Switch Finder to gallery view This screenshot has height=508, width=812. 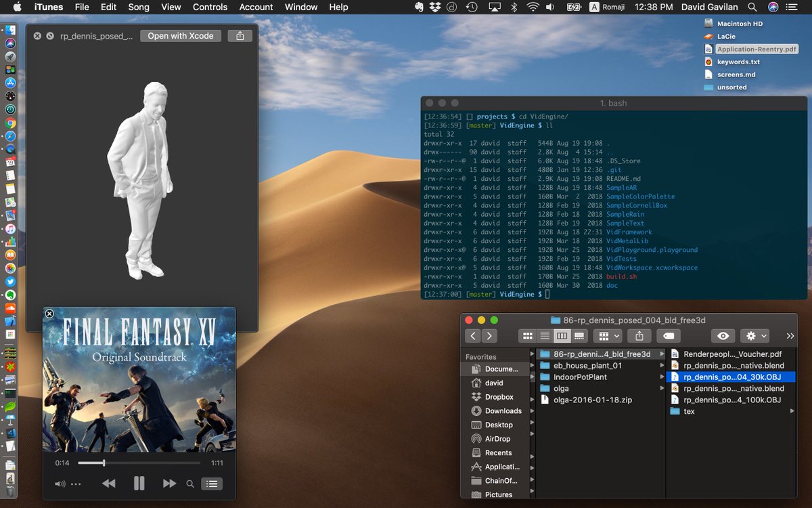[579, 336]
